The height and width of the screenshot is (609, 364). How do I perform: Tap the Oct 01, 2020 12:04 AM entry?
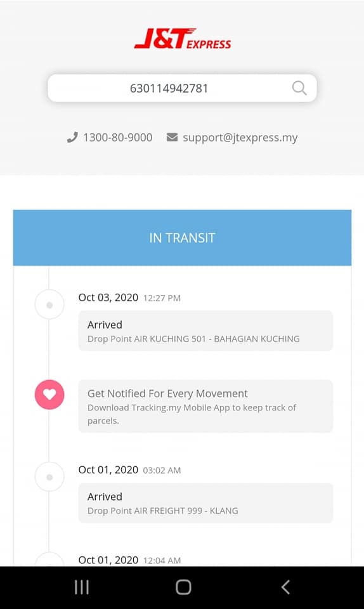tap(129, 560)
